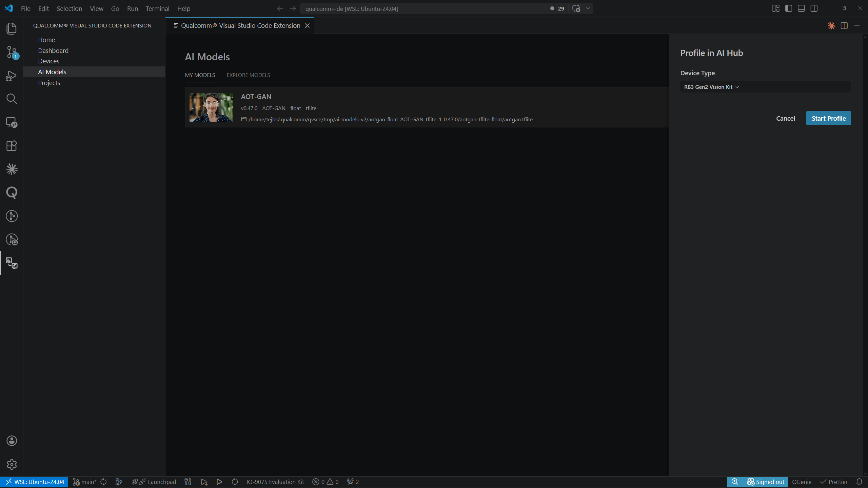Open the Device Type dropdown
The width and height of the screenshot is (868, 488).
[765, 87]
